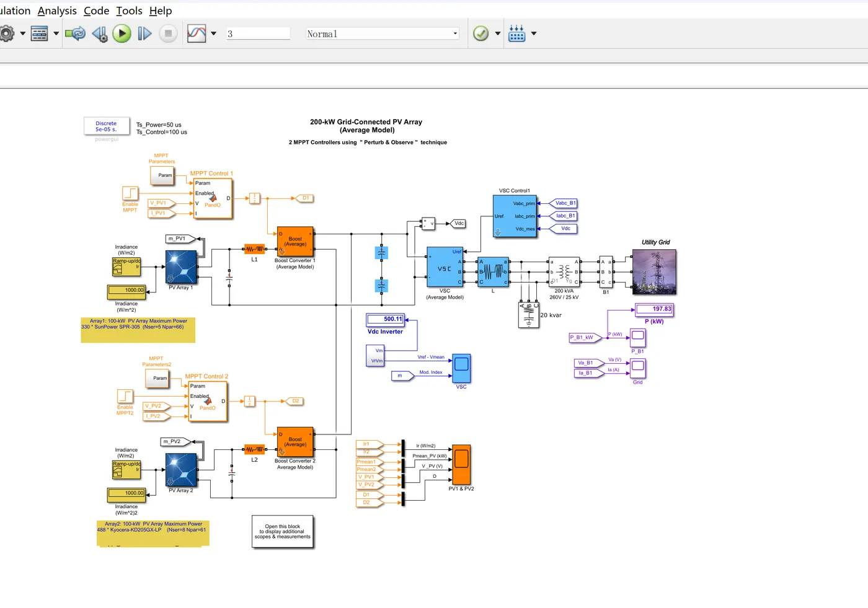Select the Enable MPPT2 step block

[x=125, y=396]
